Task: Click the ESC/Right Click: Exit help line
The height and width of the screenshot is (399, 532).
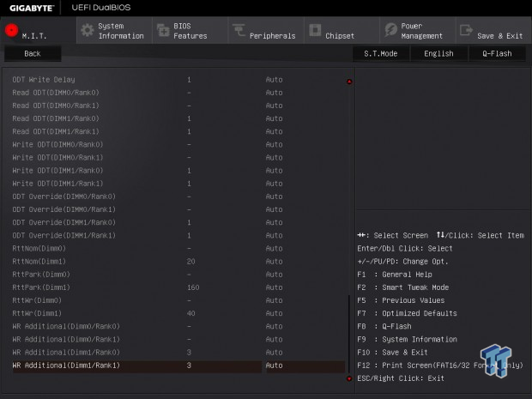Action: click(x=401, y=378)
